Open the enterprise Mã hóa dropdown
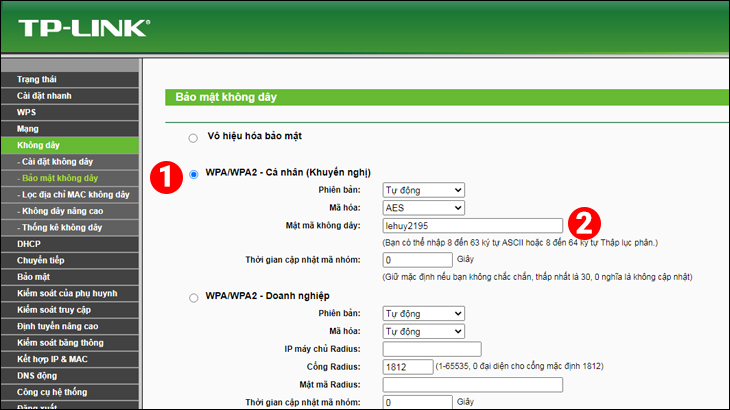Image resolution: width=730 pixels, height=410 pixels. (x=424, y=331)
